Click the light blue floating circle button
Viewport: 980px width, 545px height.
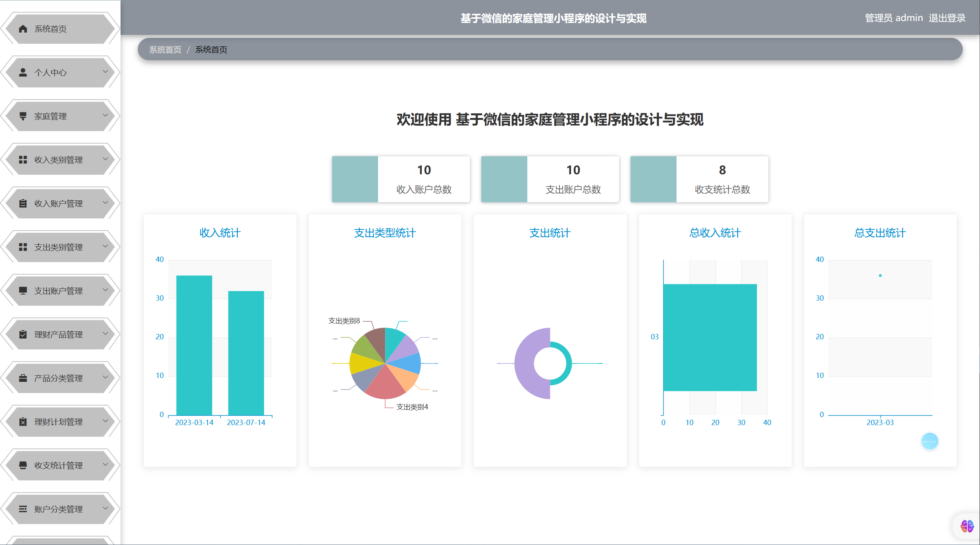[929, 441]
